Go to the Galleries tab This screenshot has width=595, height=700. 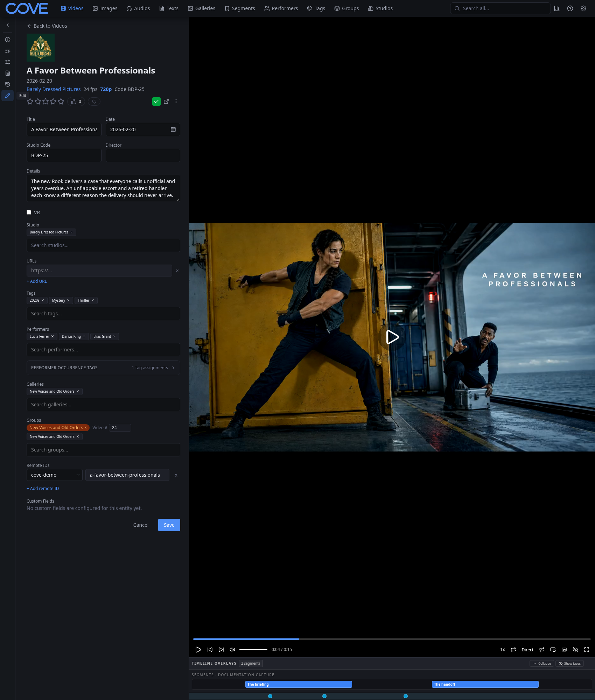[x=202, y=8]
